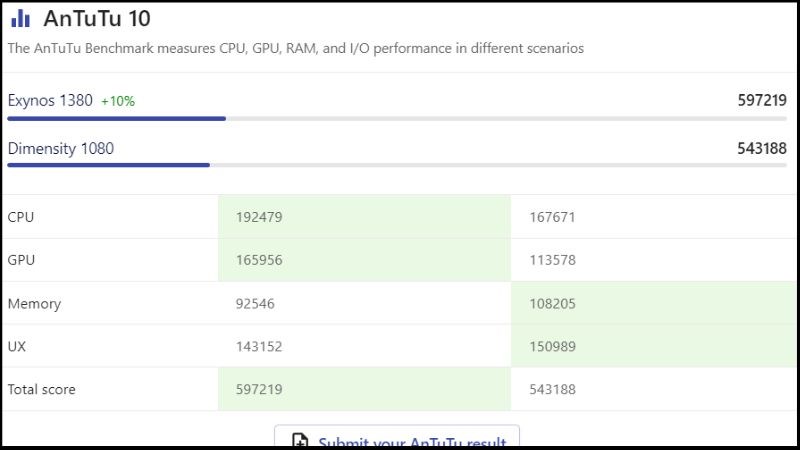This screenshot has height=450, width=800.
Task: Select the GPU row label
Action: (x=21, y=260)
